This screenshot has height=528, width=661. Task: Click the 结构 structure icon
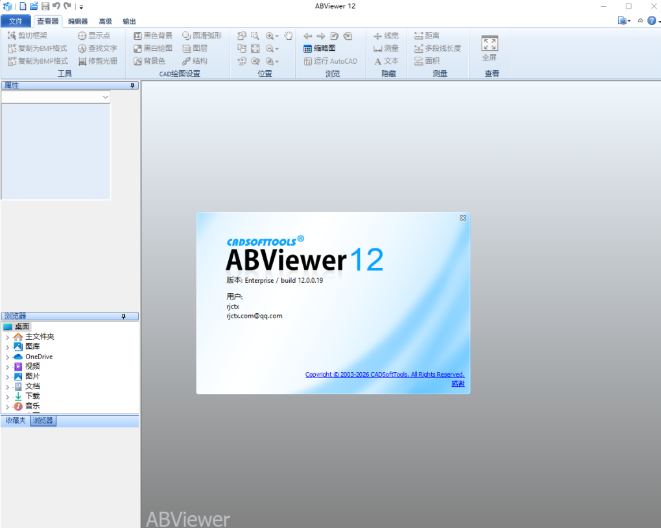click(195, 61)
